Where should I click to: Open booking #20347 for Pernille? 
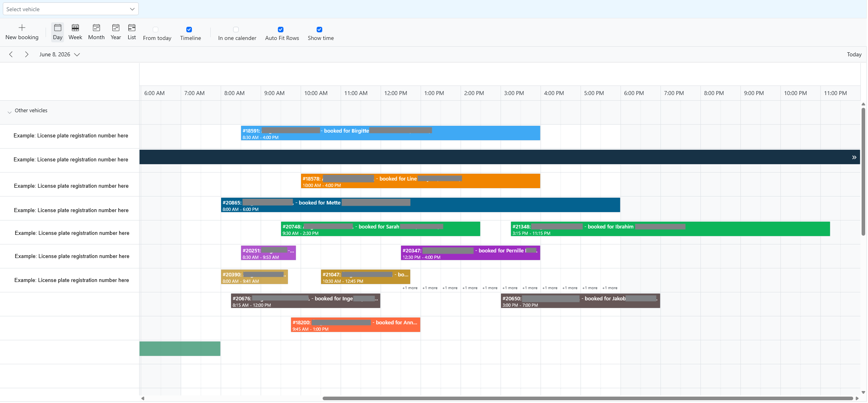pyautogui.click(x=471, y=253)
